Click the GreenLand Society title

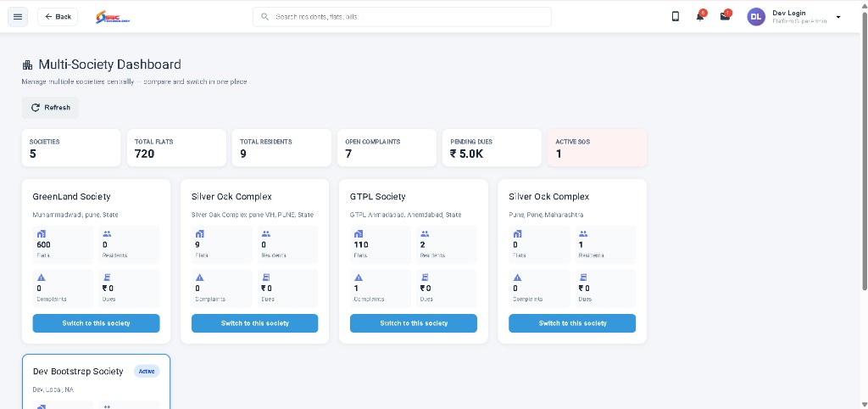click(71, 197)
